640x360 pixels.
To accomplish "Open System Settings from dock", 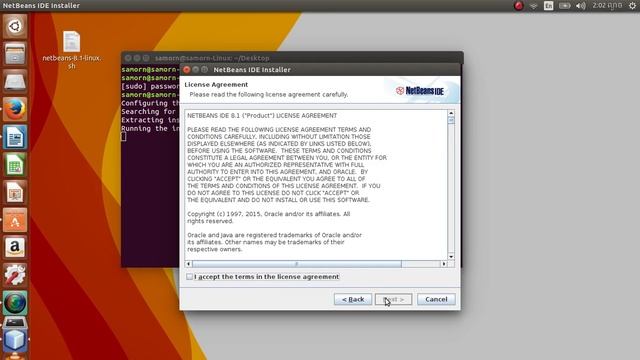I will pyautogui.click(x=15, y=276).
